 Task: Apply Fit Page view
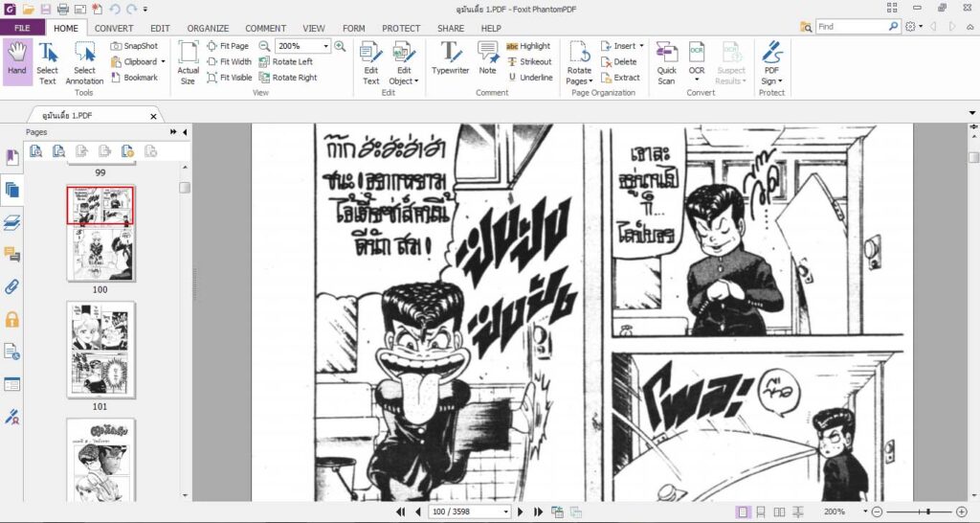(228, 46)
